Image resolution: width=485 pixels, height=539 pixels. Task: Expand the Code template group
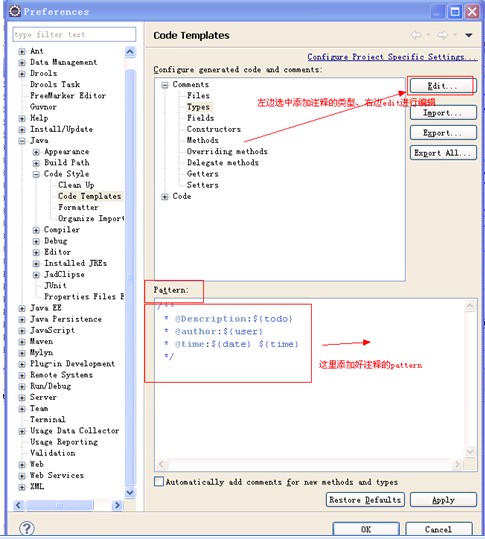(165, 197)
